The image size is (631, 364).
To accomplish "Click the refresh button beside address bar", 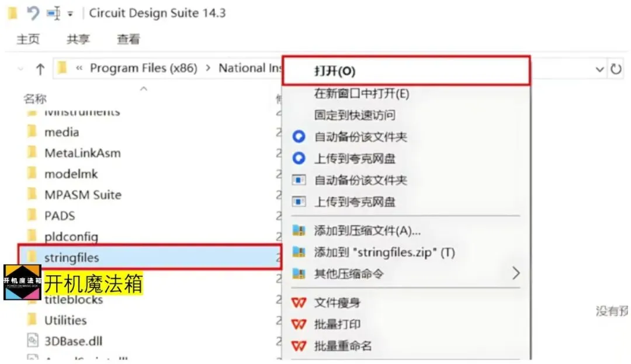I will [x=616, y=69].
